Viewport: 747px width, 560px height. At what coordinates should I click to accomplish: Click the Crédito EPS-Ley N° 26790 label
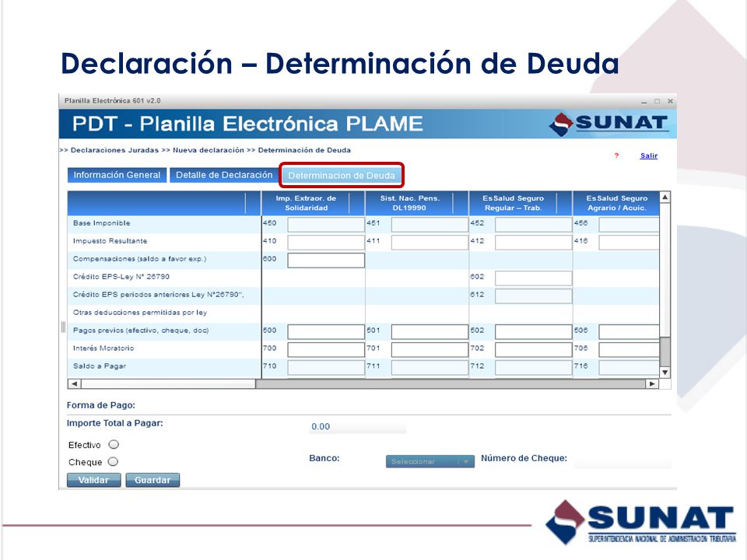tap(121, 277)
